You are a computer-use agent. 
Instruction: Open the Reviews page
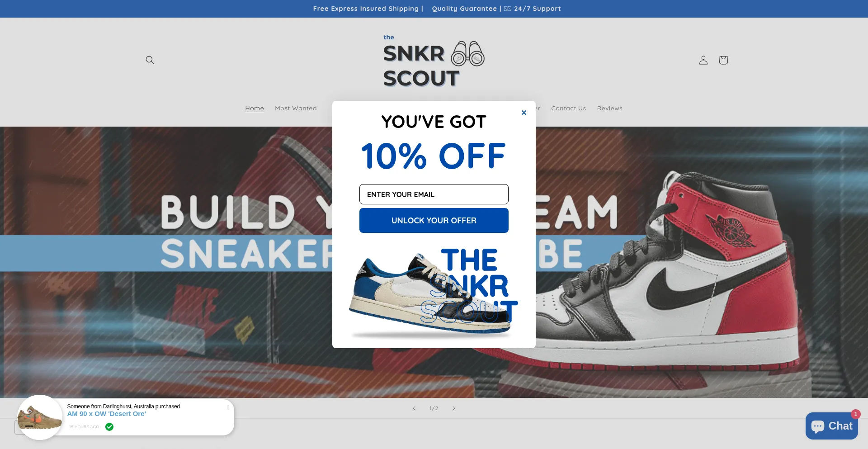(609, 109)
